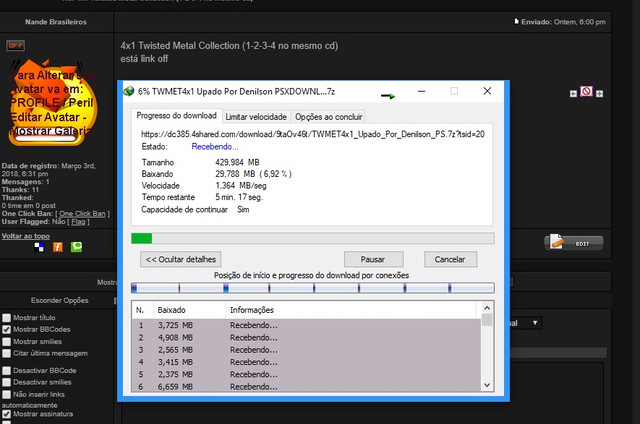Select connection row 6 with 6,659 MB
The width and height of the screenshot is (640, 424).
(x=306, y=386)
